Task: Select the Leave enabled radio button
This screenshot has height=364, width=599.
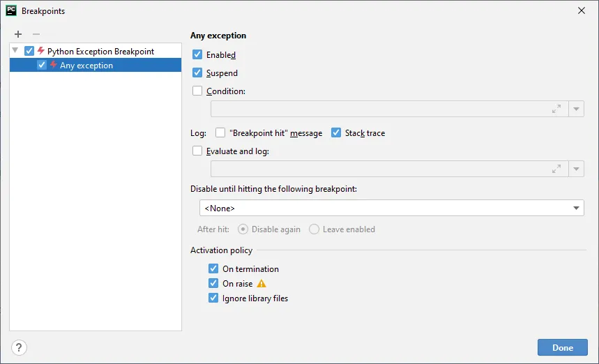Action: tap(314, 229)
